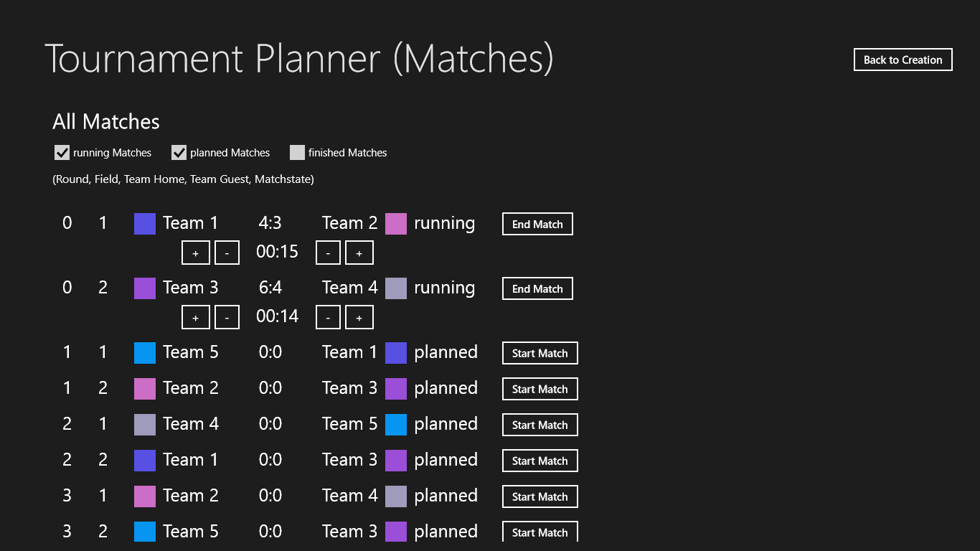
Task: Start the Team 2 vs Team 3 match
Action: [x=540, y=390]
